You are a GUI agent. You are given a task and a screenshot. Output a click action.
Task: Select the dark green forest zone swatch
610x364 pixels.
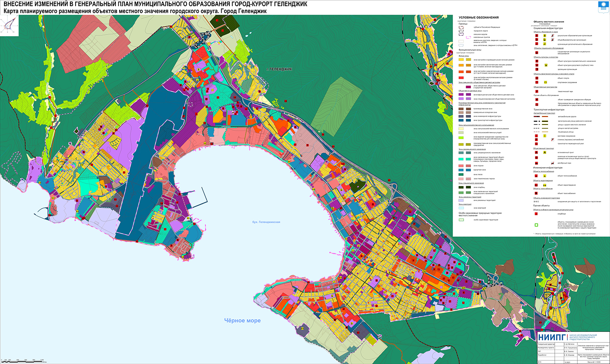click(462, 174)
